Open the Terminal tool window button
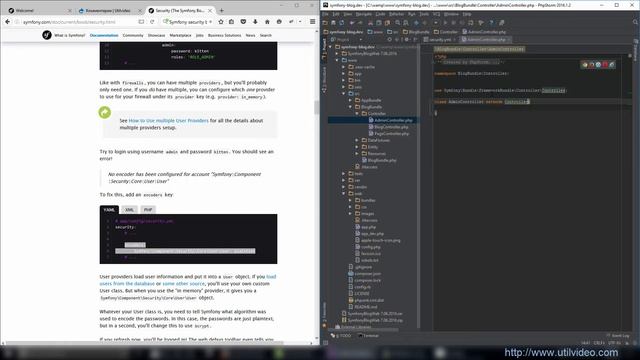 [369, 336]
